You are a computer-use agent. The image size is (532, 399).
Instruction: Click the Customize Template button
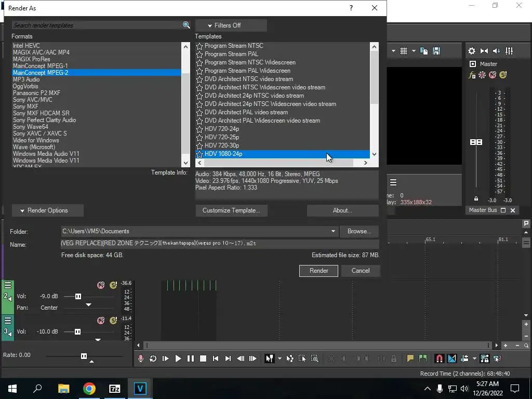pyautogui.click(x=231, y=210)
